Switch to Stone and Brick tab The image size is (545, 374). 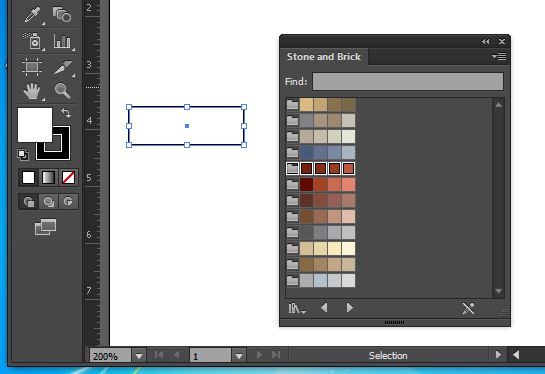point(324,57)
